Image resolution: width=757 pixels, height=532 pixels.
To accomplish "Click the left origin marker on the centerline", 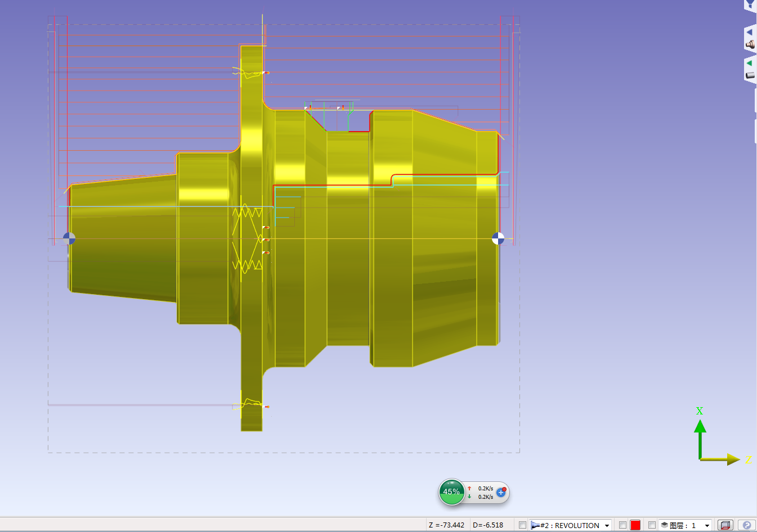I will [x=69, y=238].
